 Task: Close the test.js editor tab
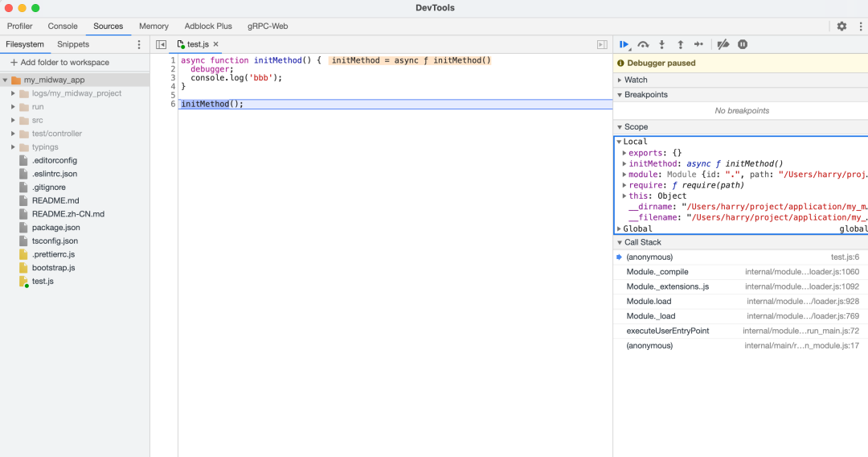pyautogui.click(x=215, y=44)
